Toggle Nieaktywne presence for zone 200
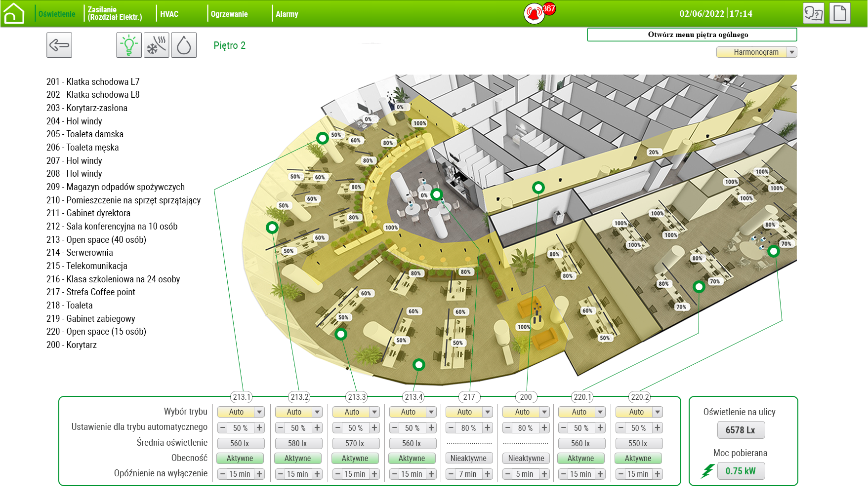The image size is (868, 499). coord(526,459)
